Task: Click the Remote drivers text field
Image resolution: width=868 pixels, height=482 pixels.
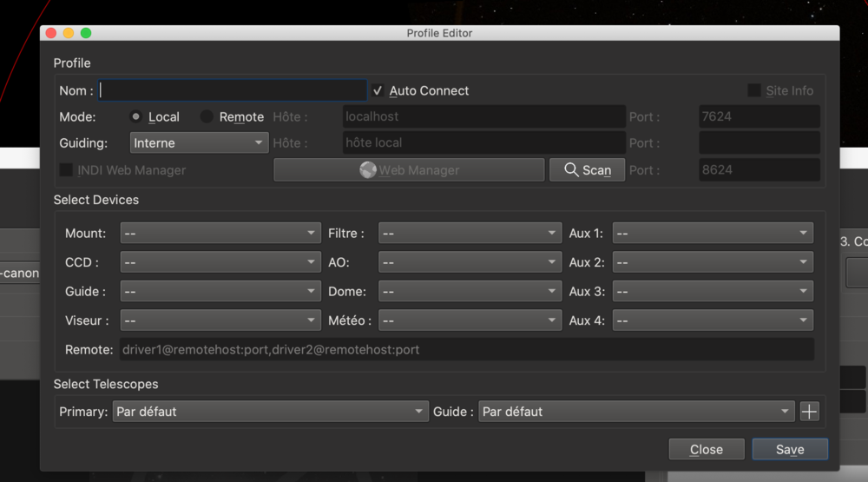Action: (x=465, y=350)
